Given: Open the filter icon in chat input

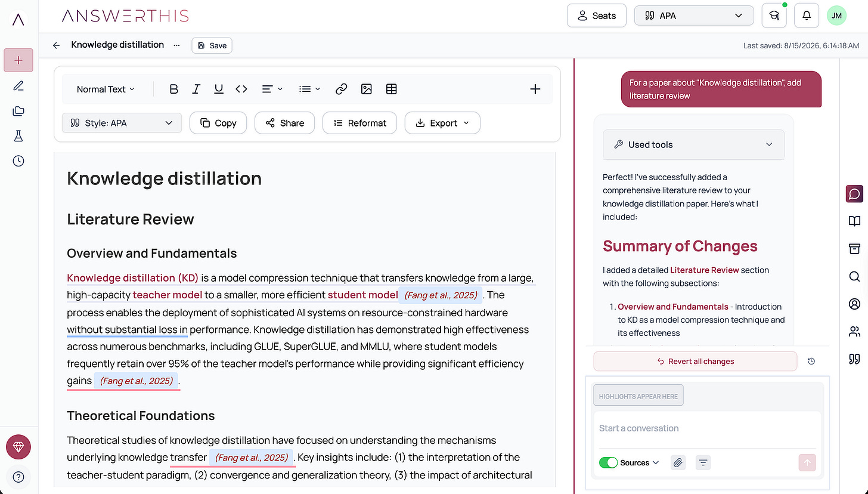Looking at the screenshot, I should tap(703, 462).
